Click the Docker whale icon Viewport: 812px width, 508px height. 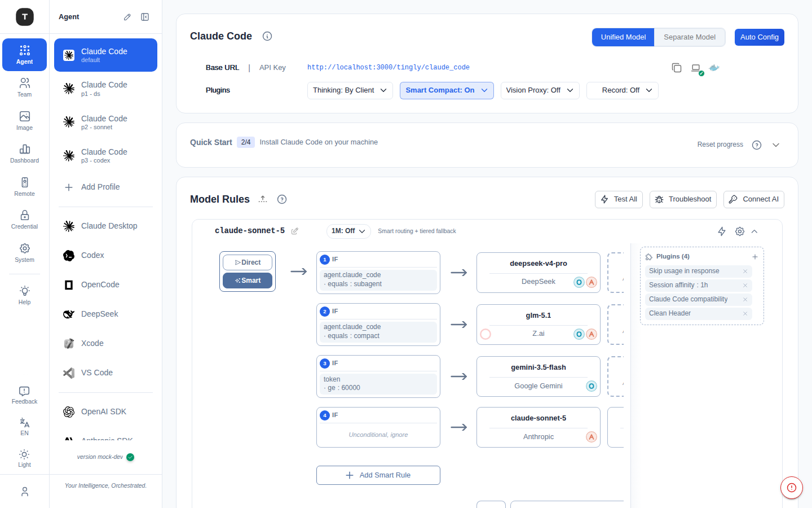point(714,68)
